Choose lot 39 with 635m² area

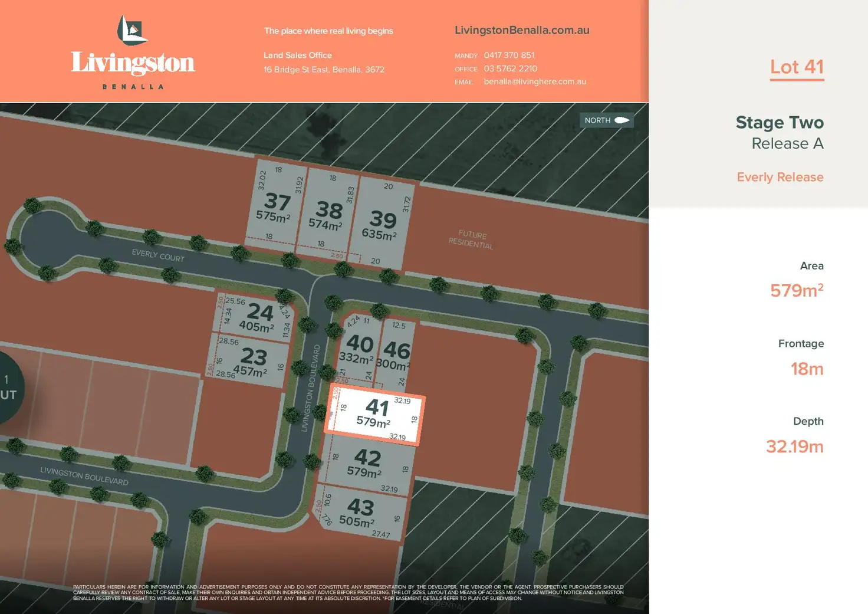coord(381,225)
